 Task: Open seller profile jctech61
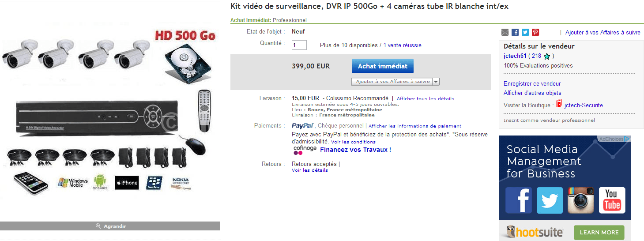pos(515,56)
